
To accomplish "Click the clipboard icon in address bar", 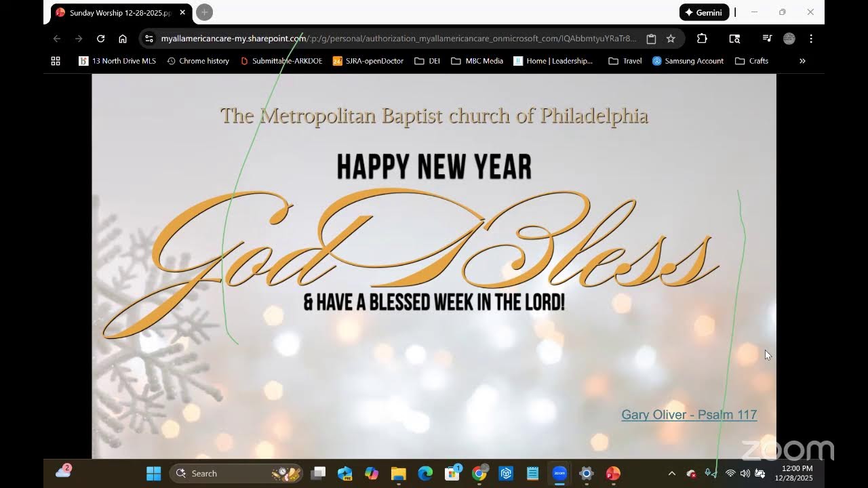I will (x=651, y=39).
